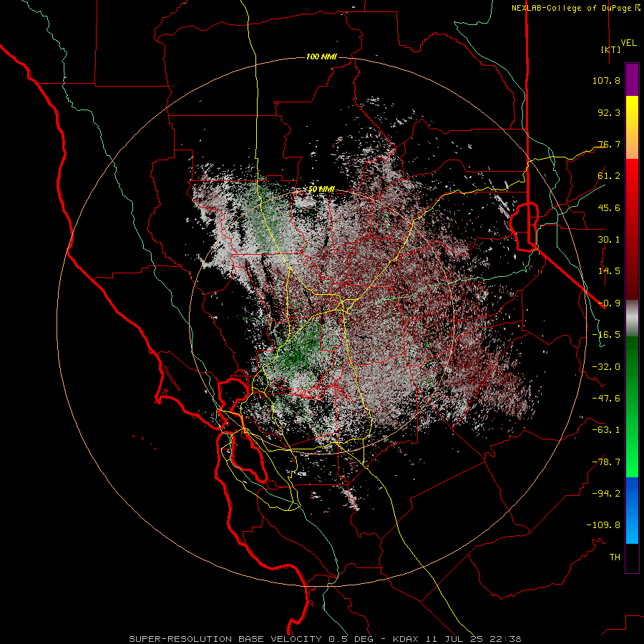Click the -109.8 legend value

(603, 525)
